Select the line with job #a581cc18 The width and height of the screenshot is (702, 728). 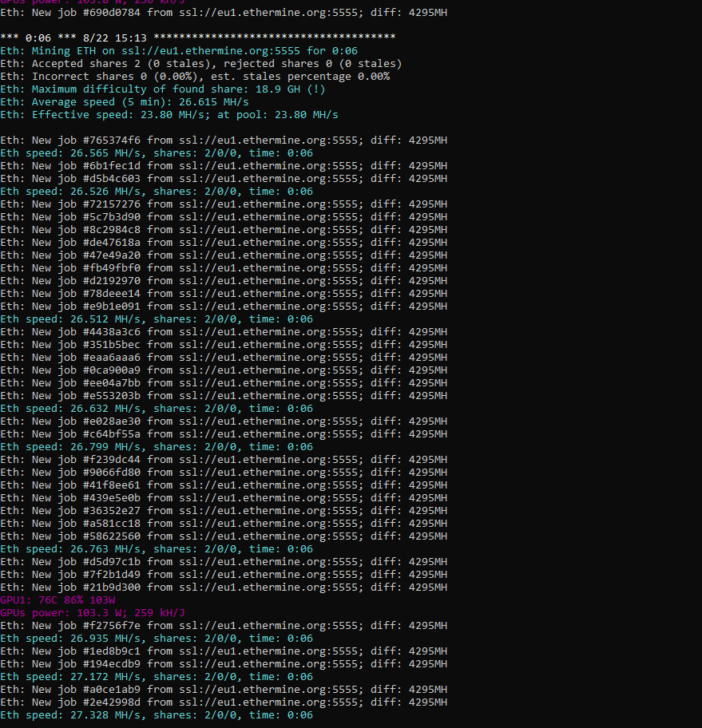pos(224,524)
